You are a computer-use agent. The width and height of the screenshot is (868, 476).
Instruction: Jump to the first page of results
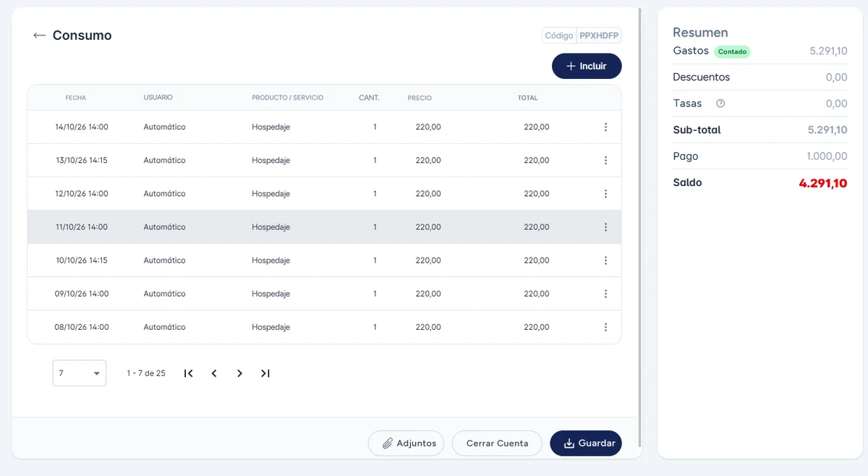188,373
